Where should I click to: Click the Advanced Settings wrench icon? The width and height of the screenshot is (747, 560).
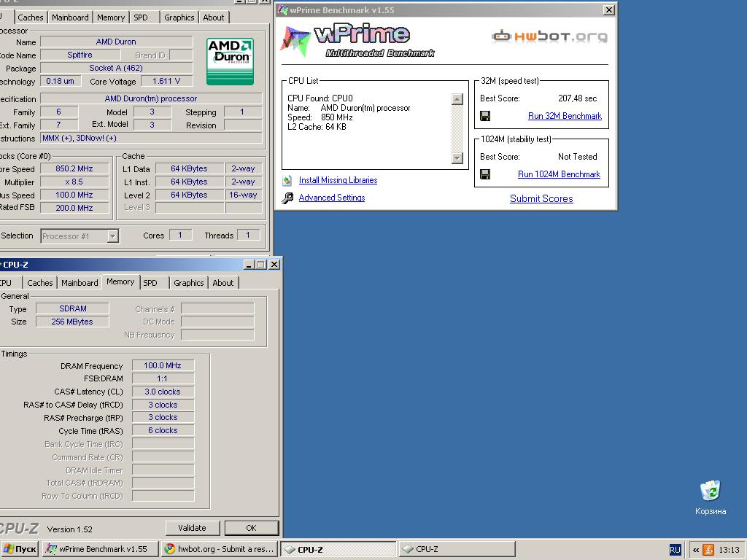point(287,198)
